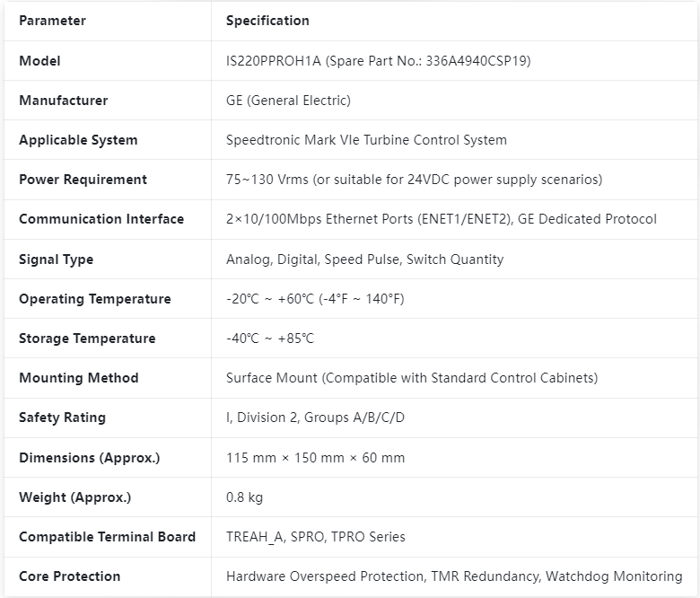This screenshot has height=598, width=700.
Task: Select the Manufacturer row label
Action: pyautogui.click(x=64, y=101)
